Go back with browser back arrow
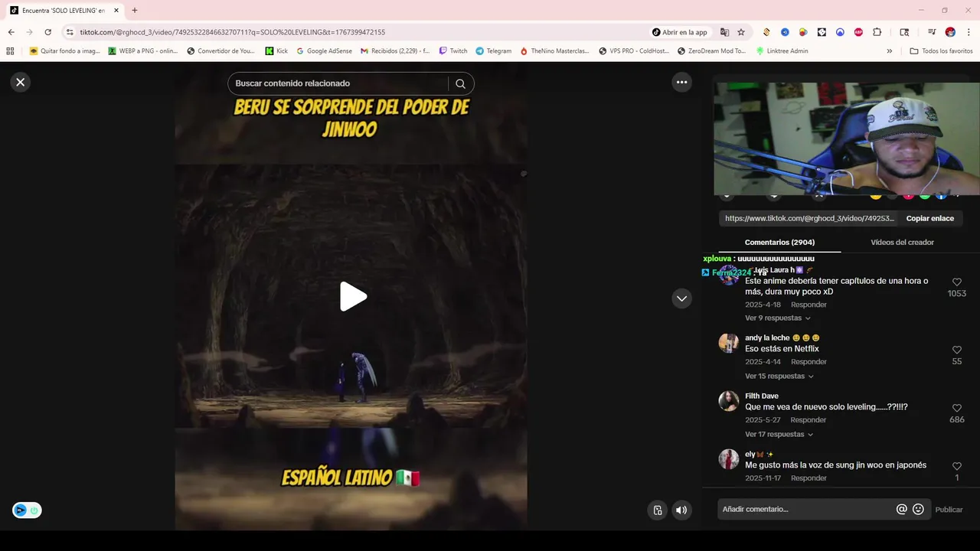Image resolution: width=980 pixels, height=551 pixels. coord(11,32)
